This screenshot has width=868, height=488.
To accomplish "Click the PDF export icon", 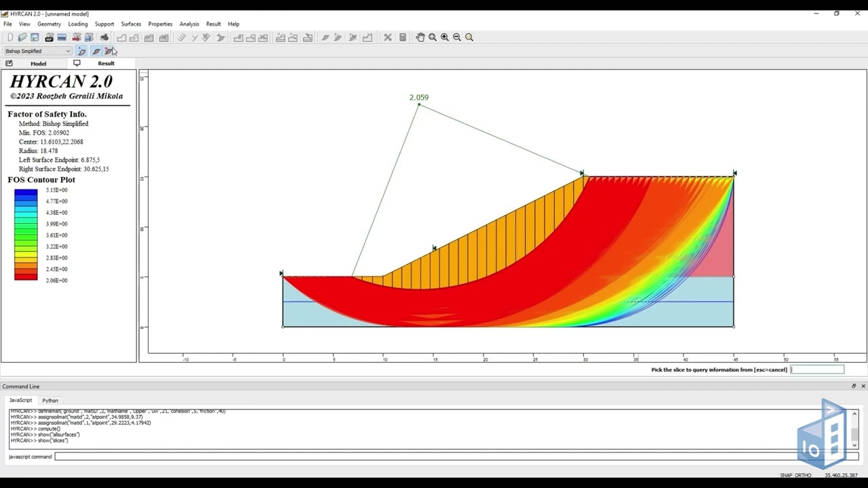I will tap(50, 37).
